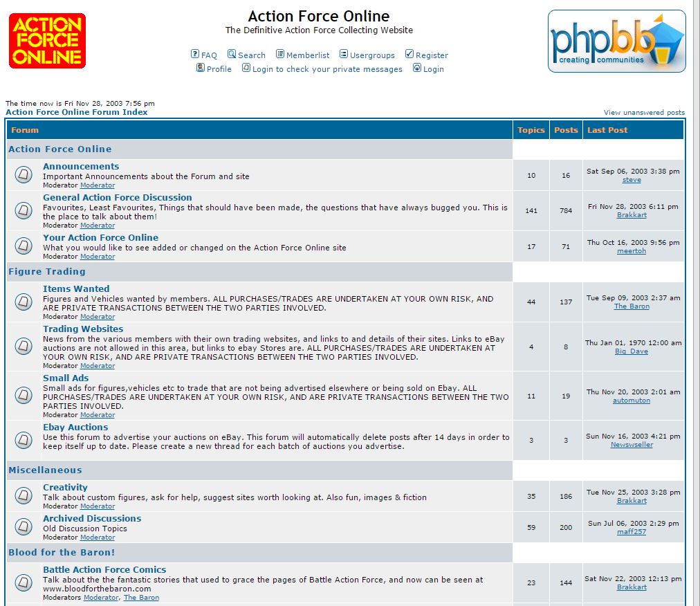The width and height of the screenshot is (700, 606).
Task: Click the Register checkmark icon
Action: point(409,54)
